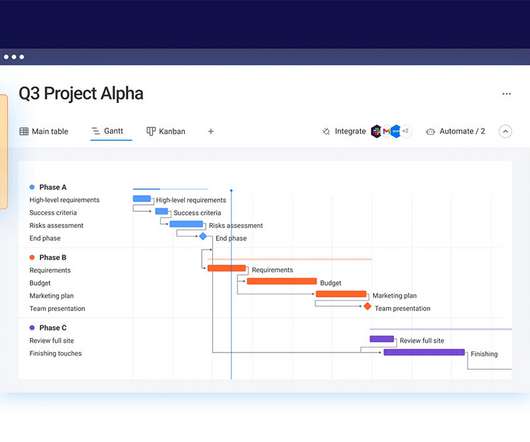Collapse header with the chevron-up button
530x442 pixels.
[505, 131]
